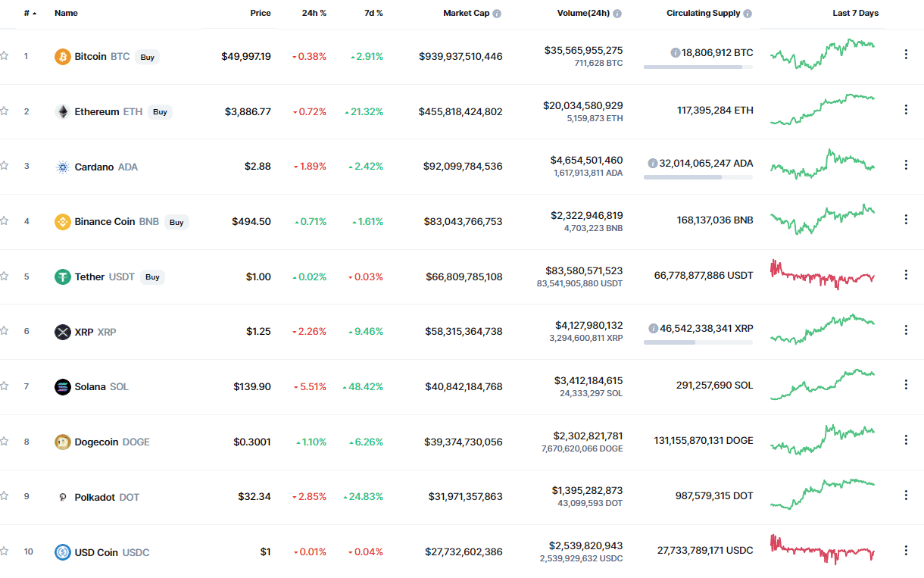Image resolution: width=924 pixels, height=578 pixels.
Task: Click the Volume(24h) info icon
Action: tap(617, 14)
